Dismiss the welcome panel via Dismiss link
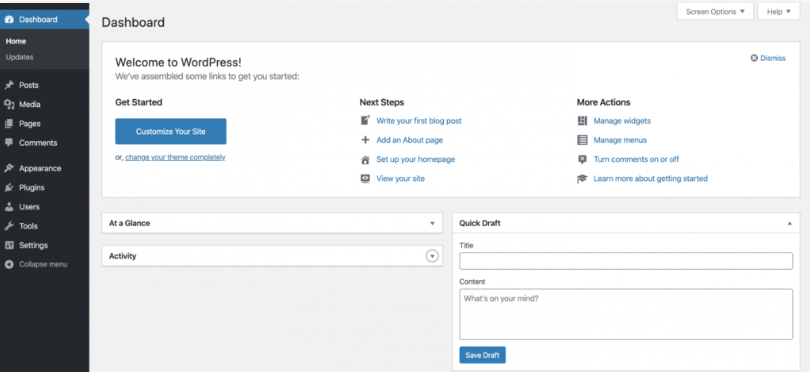Screen dimensions: 810x372 pyautogui.click(x=773, y=58)
